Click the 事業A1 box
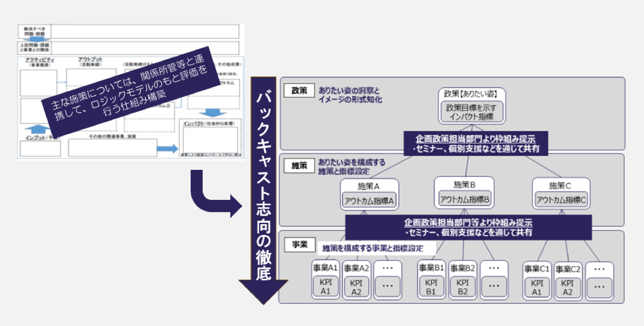Viewport: 644px width, 326px height. 325,267
